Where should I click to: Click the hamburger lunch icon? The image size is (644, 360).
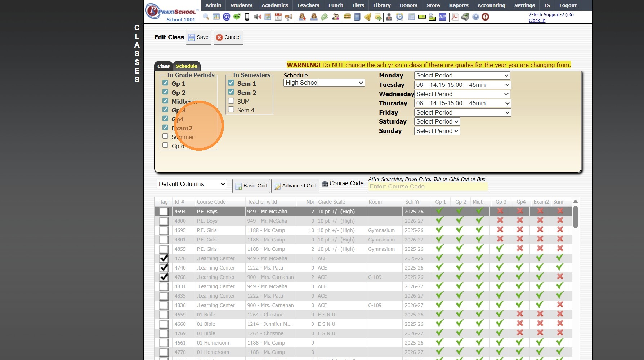(x=347, y=17)
